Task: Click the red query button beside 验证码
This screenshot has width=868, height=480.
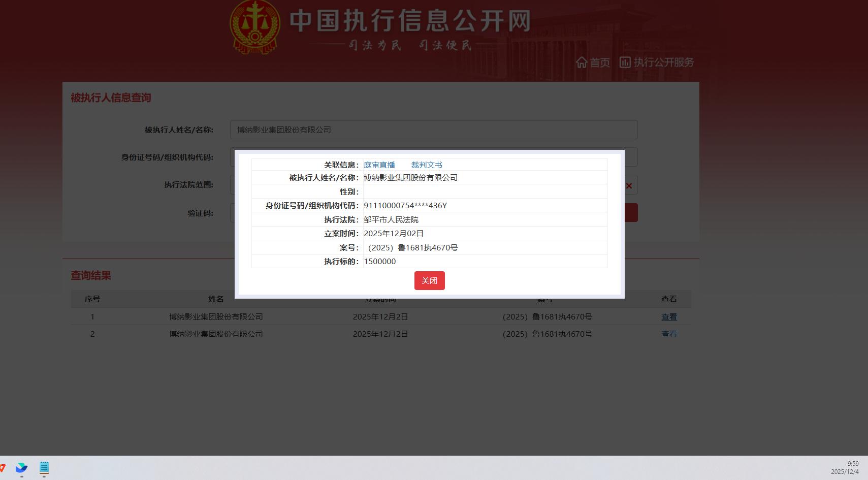Action: tap(630, 213)
